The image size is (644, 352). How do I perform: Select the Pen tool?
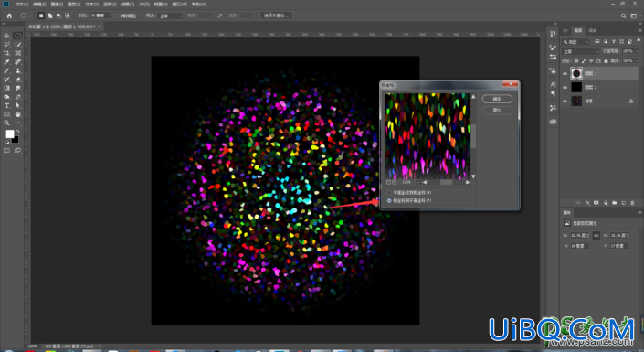pos(17,97)
